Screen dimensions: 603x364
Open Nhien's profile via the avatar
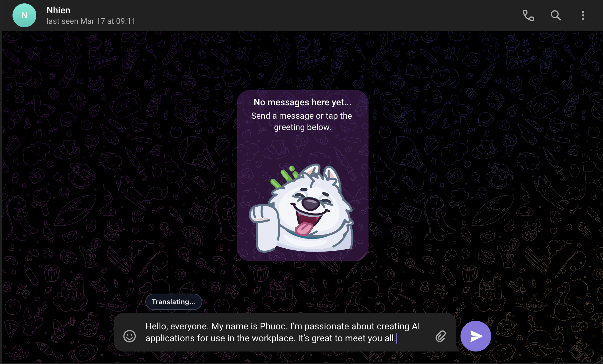pyautogui.click(x=24, y=15)
